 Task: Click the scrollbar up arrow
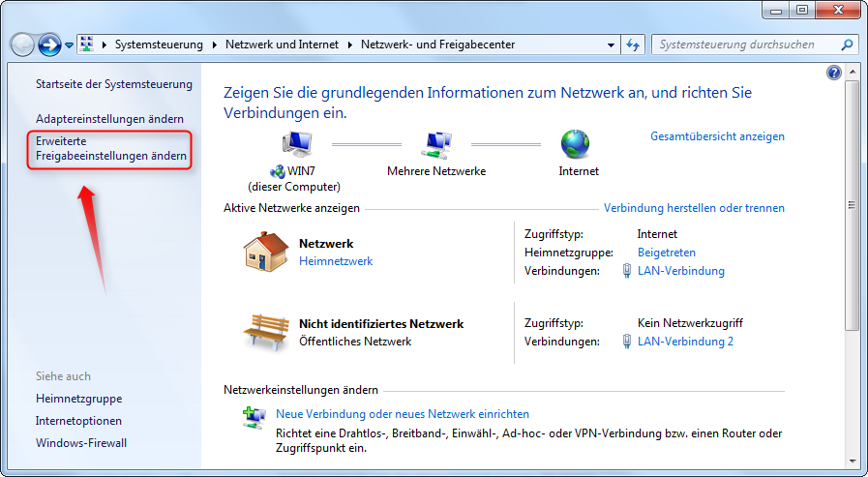(x=852, y=72)
